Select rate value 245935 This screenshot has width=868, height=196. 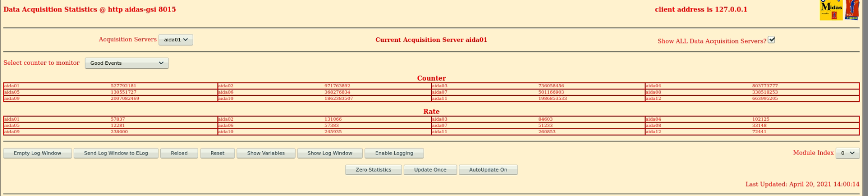pyautogui.click(x=333, y=132)
